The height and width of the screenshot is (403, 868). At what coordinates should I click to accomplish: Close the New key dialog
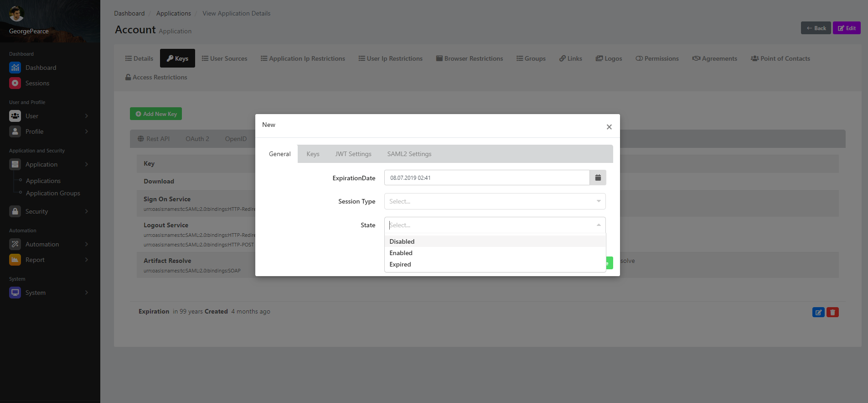point(609,127)
